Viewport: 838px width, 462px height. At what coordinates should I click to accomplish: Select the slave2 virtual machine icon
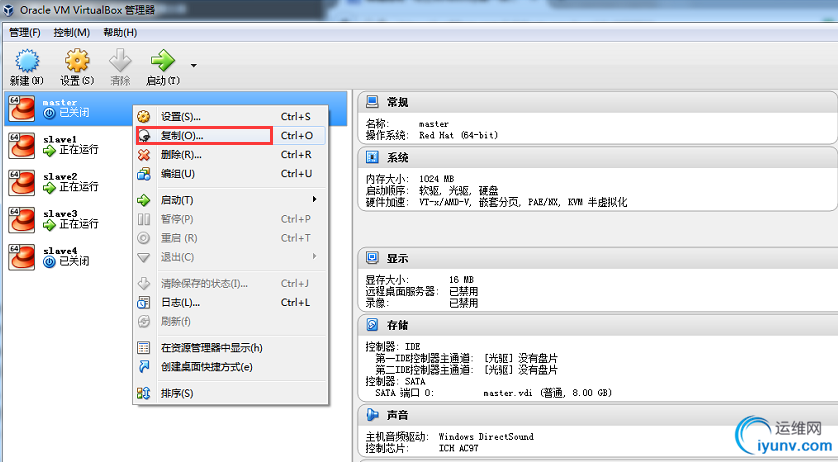(22, 183)
